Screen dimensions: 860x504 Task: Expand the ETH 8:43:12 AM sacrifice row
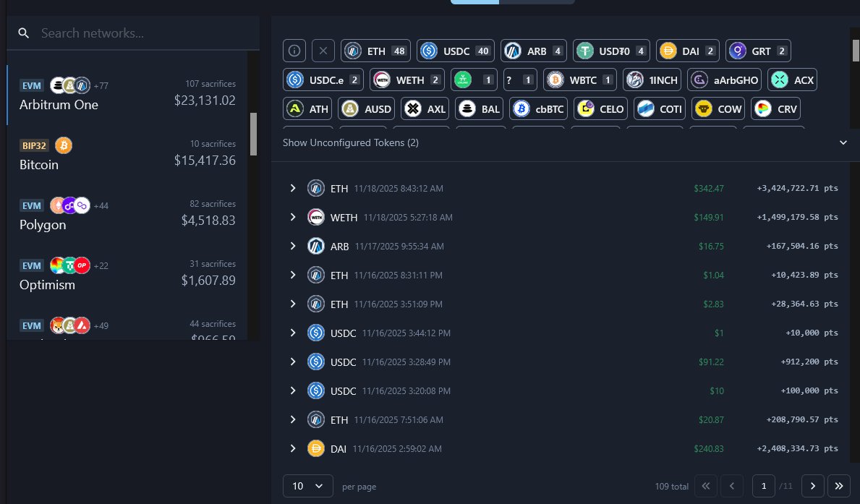[x=293, y=188]
